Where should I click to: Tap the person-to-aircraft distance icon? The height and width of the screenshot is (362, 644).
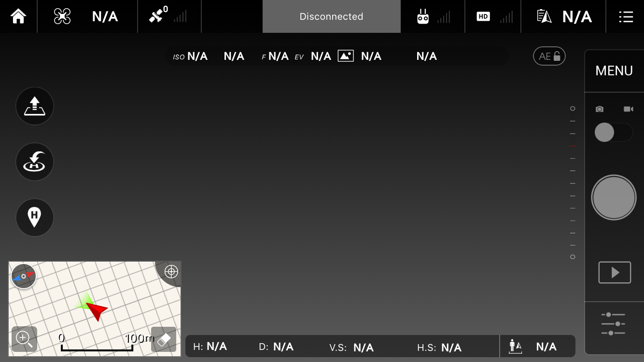click(516, 347)
